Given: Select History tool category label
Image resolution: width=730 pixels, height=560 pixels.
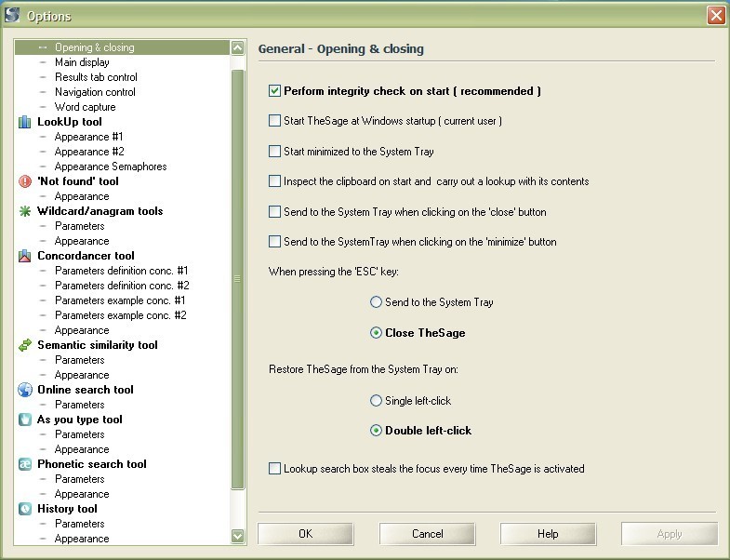Looking at the screenshot, I should (x=67, y=509).
